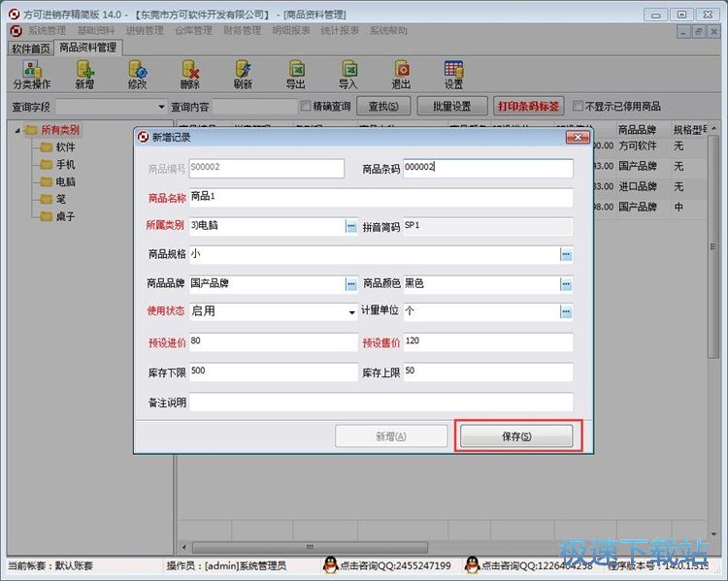Click the 刷新 toolbar icon
This screenshot has width=728, height=581.
[243, 75]
